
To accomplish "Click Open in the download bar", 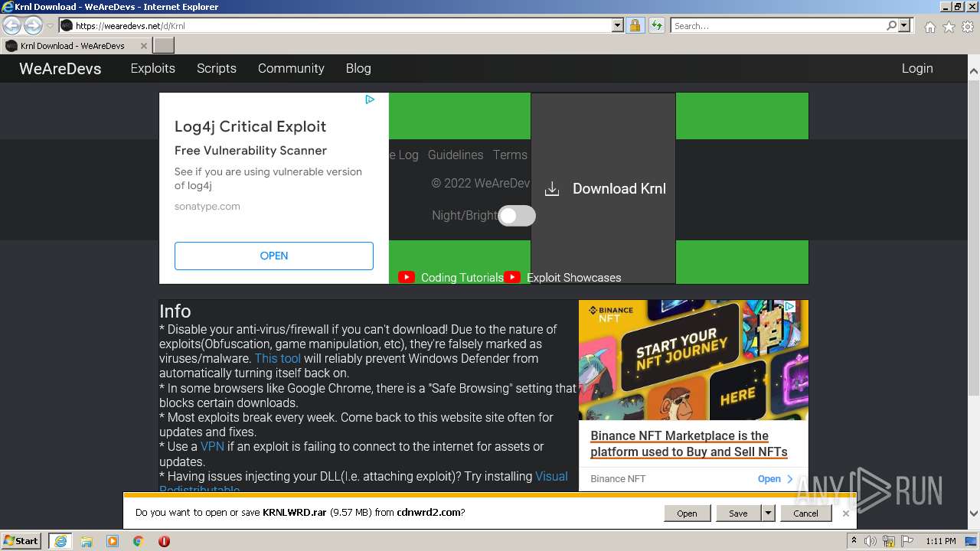I will point(687,513).
